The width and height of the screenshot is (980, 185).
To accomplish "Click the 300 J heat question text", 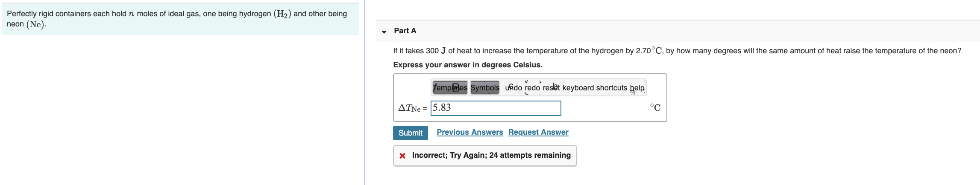I will [x=677, y=51].
